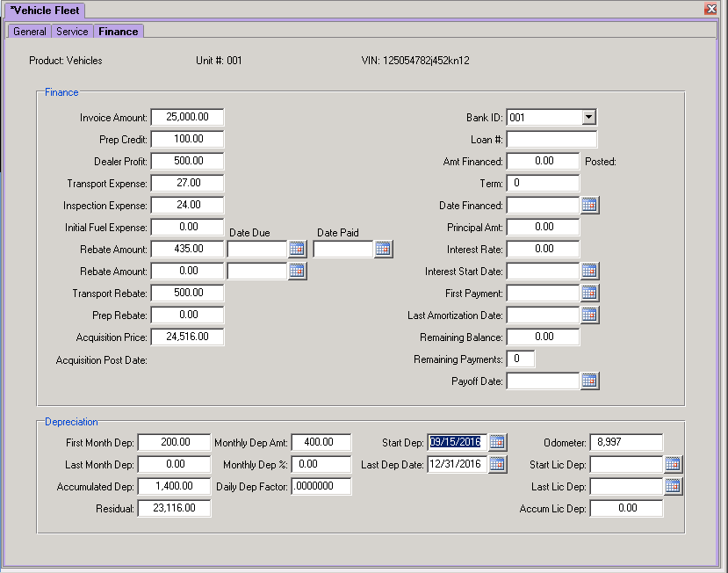Open Start Dep calendar picker

click(497, 442)
